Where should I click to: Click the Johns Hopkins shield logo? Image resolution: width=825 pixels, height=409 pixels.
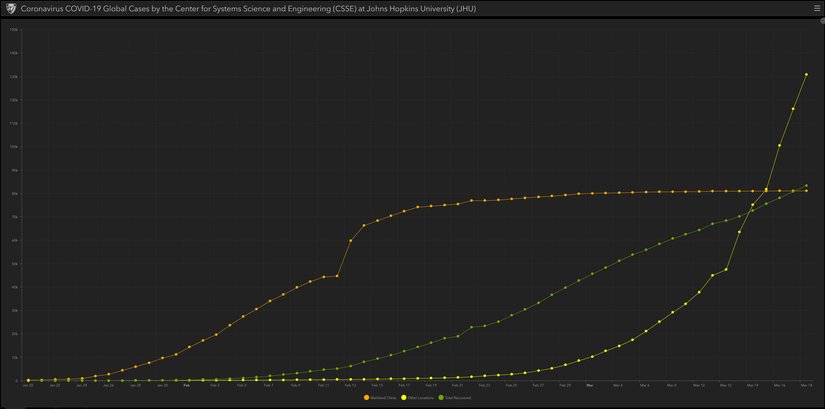11,8
